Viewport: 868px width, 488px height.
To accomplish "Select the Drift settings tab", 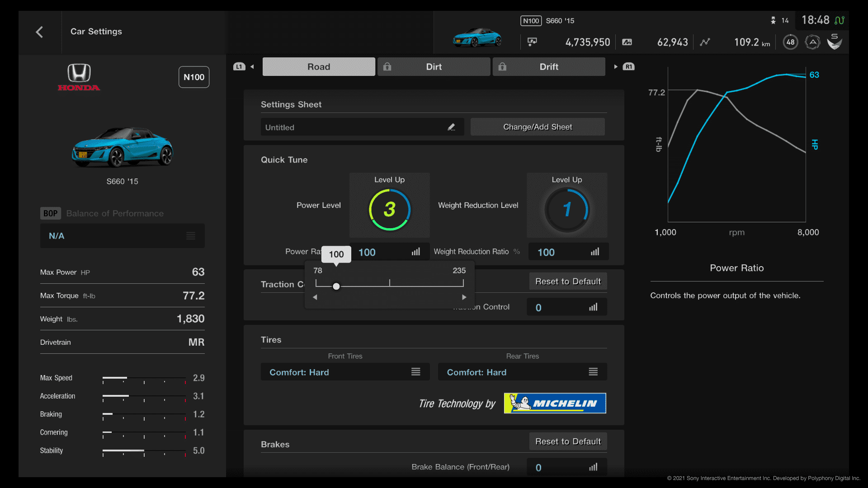I will pyautogui.click(x=549, y=67).
